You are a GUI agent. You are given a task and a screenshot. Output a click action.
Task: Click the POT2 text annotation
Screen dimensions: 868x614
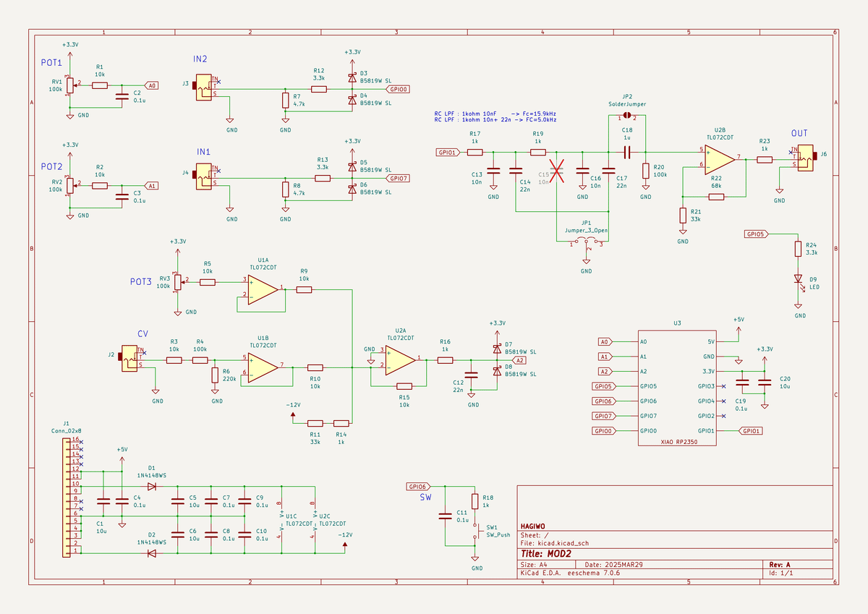click(51, 166)
